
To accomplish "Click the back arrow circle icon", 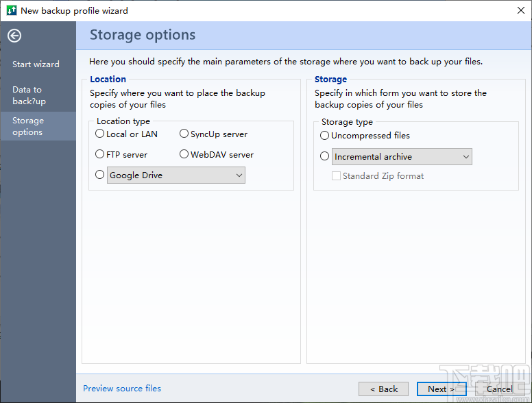I will click(14, 36).
